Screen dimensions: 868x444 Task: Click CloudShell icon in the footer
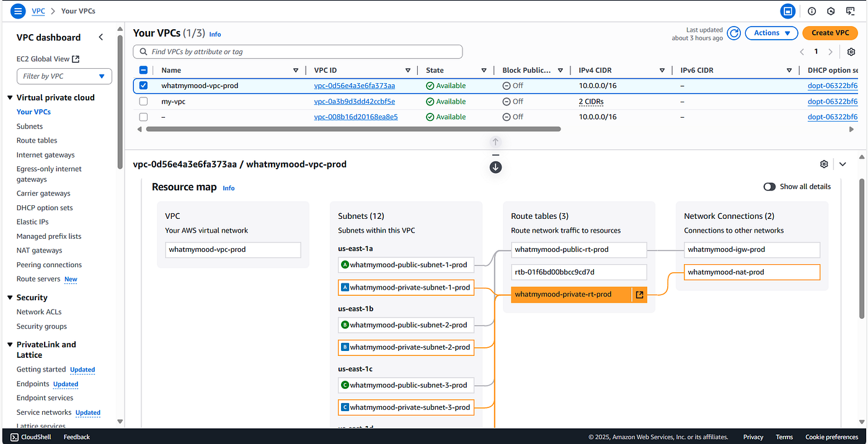(x=14, y=437)
